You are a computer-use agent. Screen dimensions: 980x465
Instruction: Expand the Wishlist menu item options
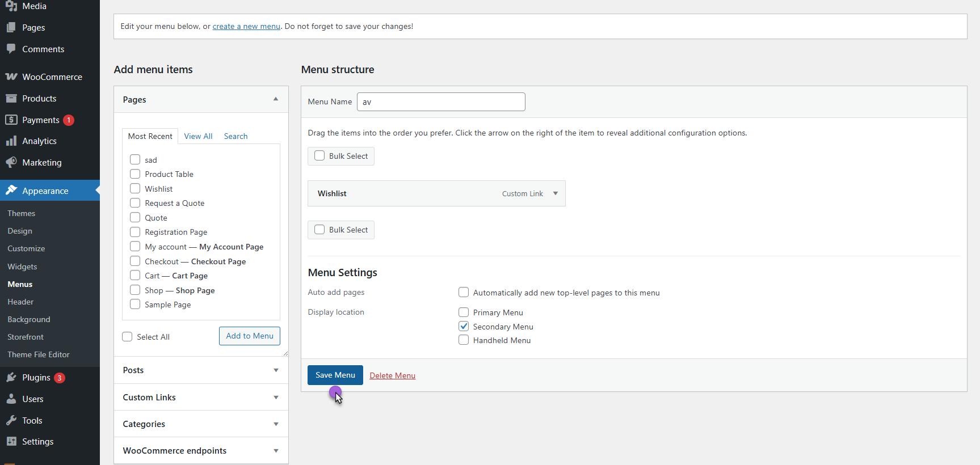pos(556,193)
